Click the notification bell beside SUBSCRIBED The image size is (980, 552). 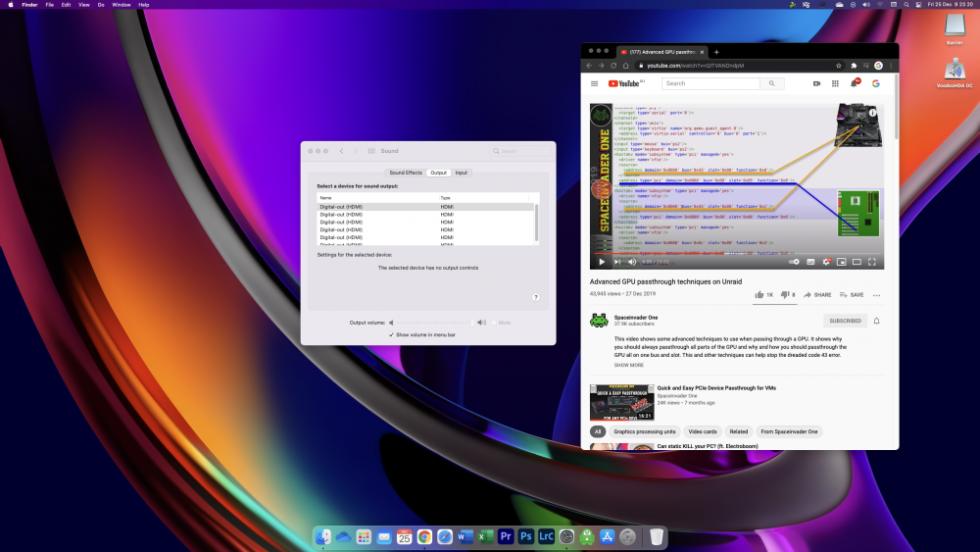click(876, 321)
